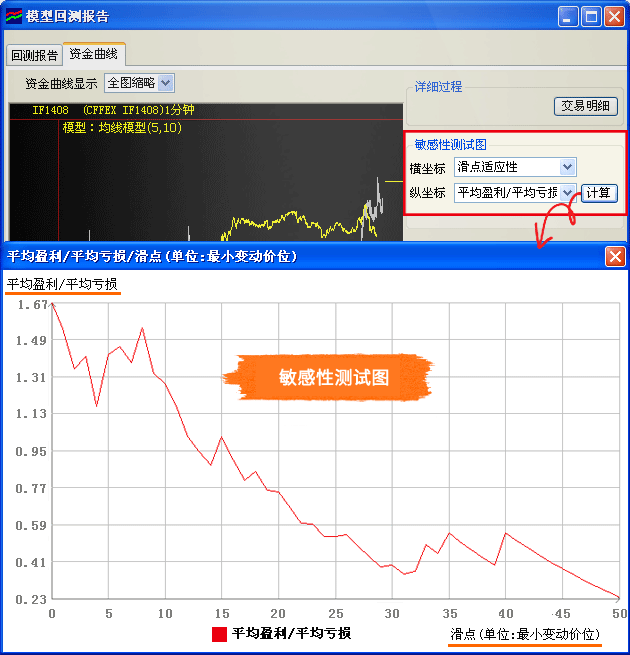The height and width of the screenshot is (655, 630).
Task: Click the red legend swatch for 平均盈利/平均亏损
Action: pyautogui.click(x=219, y=634)
